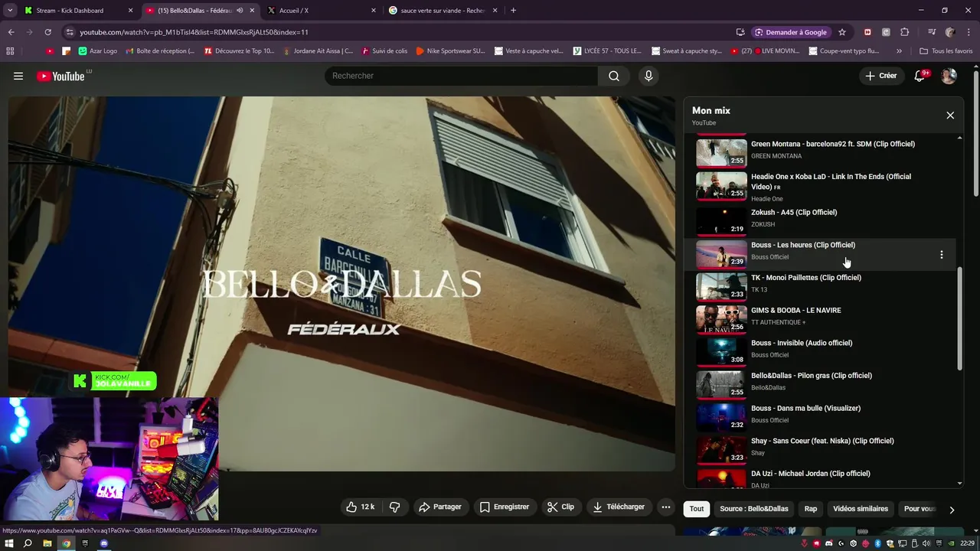Click the YouTube search field

tap(461, 76)
